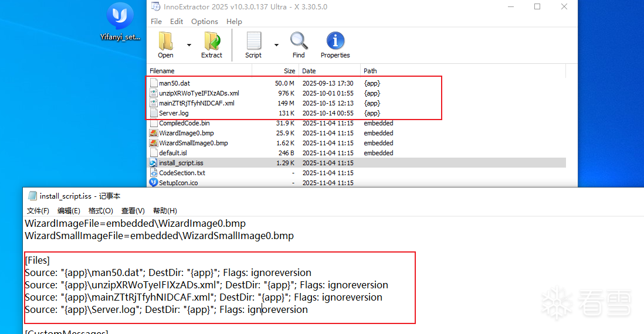Select the install_script.iss filename
This screenshot has height=334, width=644.
(x=181, y=163)
